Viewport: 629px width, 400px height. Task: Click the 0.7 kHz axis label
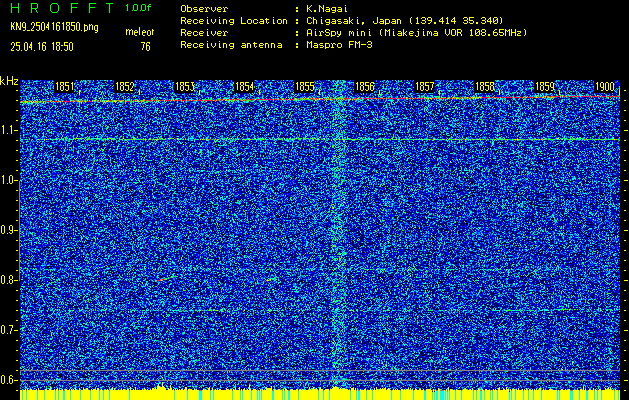(8, 330)
